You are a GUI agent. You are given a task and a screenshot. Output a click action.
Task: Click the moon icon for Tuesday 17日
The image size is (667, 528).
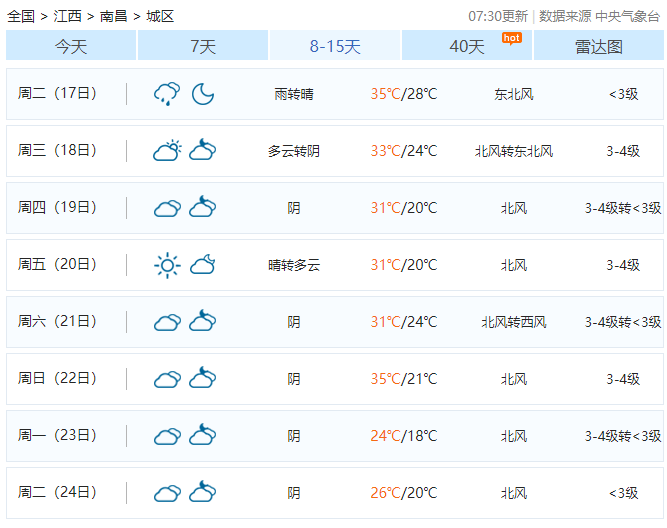(x=203, y=94)
